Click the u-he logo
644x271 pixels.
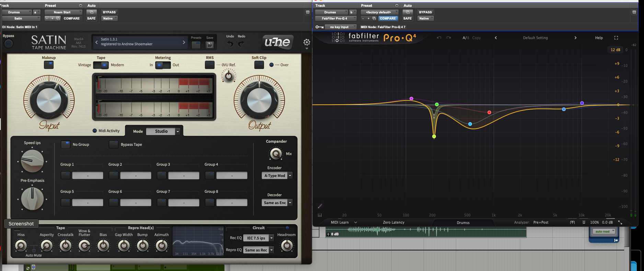(x=277, y=42)
